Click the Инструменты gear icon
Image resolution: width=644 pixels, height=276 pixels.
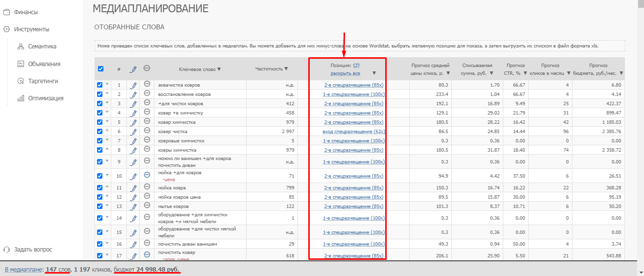click(7, 29)
